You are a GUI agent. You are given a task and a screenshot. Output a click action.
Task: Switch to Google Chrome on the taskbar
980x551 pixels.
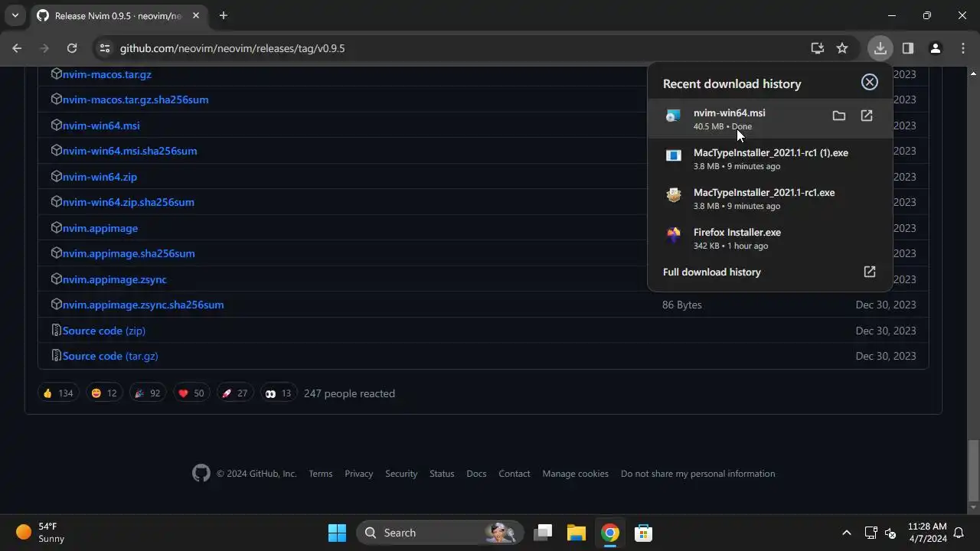610,533
